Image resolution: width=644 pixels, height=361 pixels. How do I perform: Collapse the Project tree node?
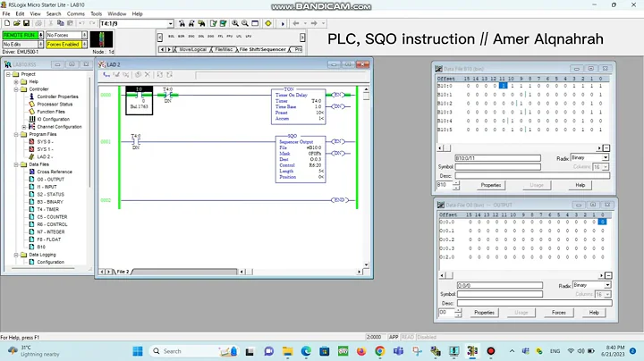pos(8,74)
